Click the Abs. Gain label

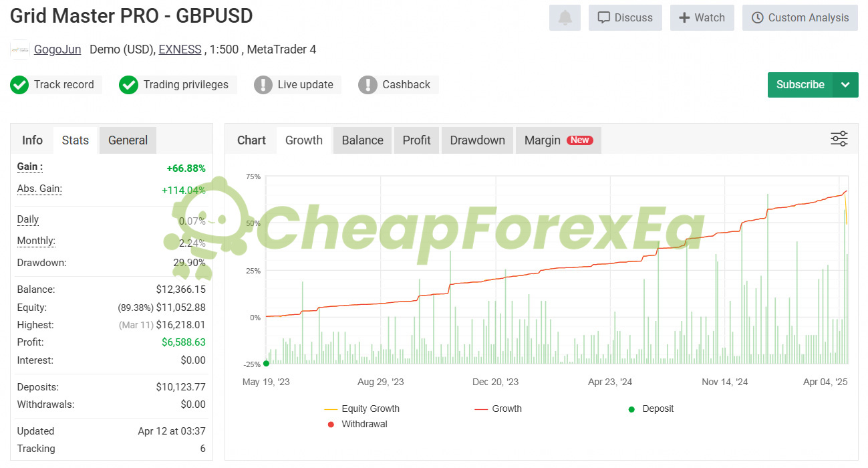tap(39, 189)
